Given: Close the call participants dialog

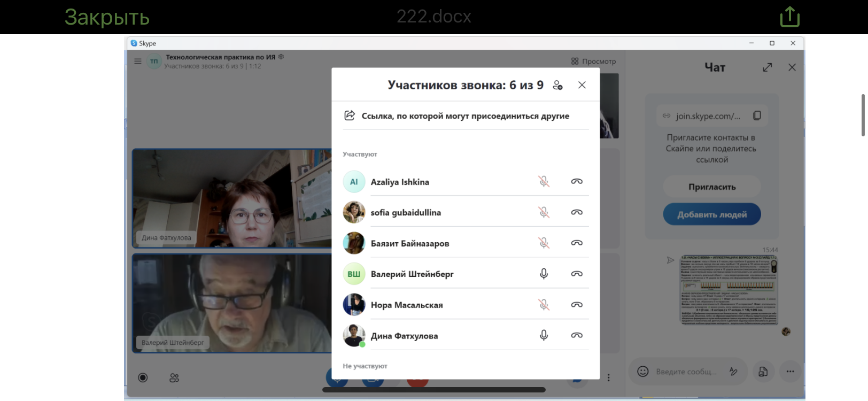Looking at the screenshot, I should coord(582,85).
